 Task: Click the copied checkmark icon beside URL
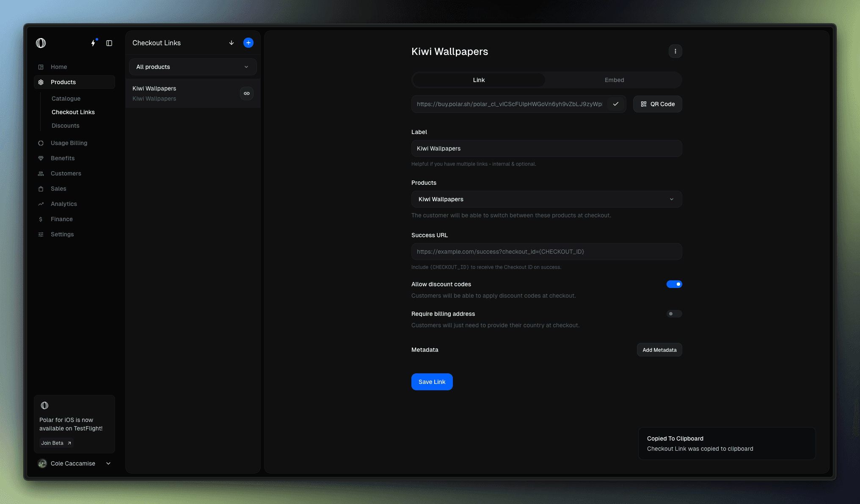(x=616, y=104)
